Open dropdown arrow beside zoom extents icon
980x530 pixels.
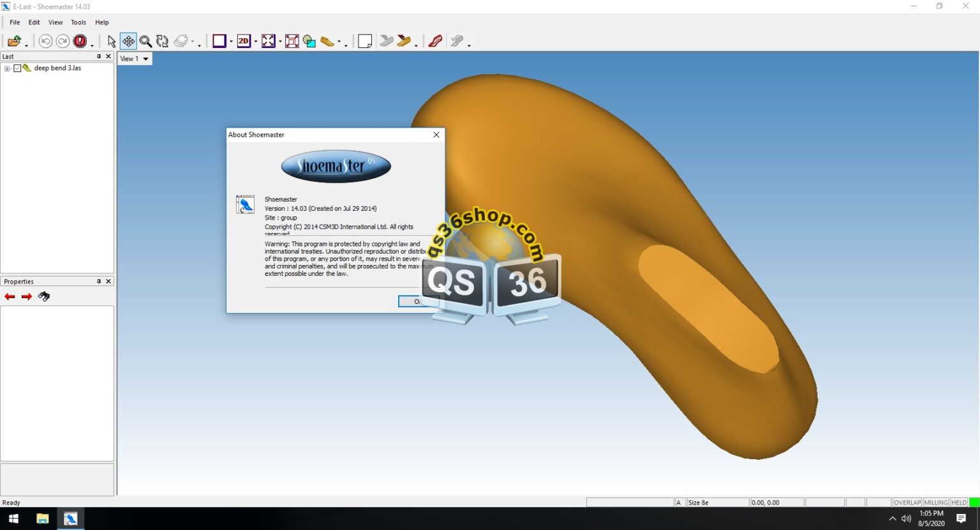[x=280, y=42]
